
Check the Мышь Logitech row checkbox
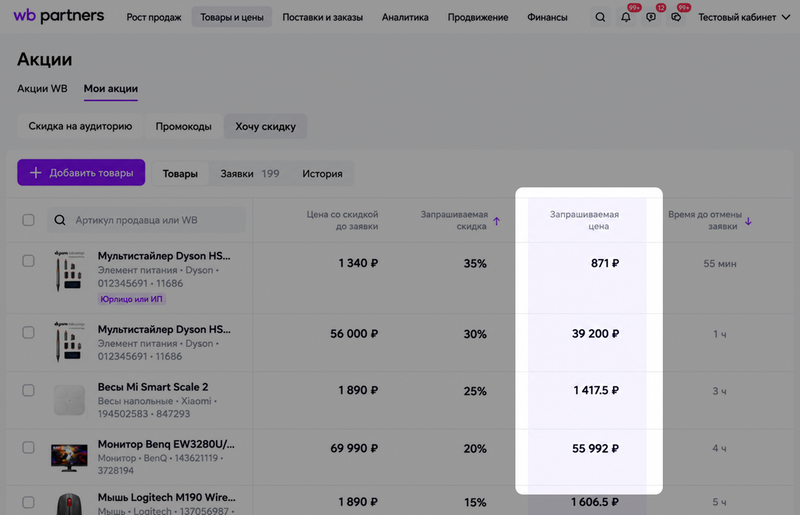coord(29,502)
